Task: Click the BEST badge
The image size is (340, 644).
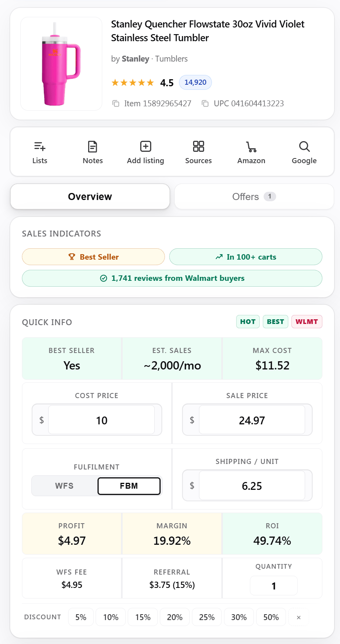Action: coord(275,322)
